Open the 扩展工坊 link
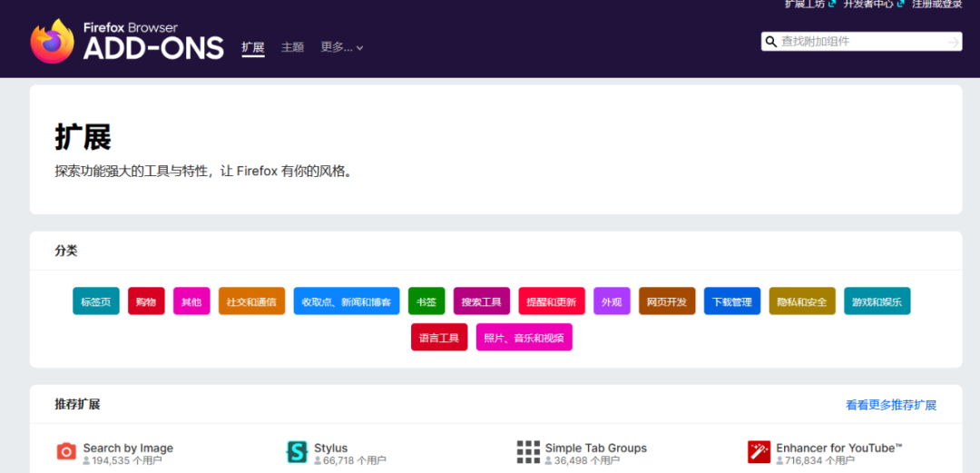 tap(806, 4)
